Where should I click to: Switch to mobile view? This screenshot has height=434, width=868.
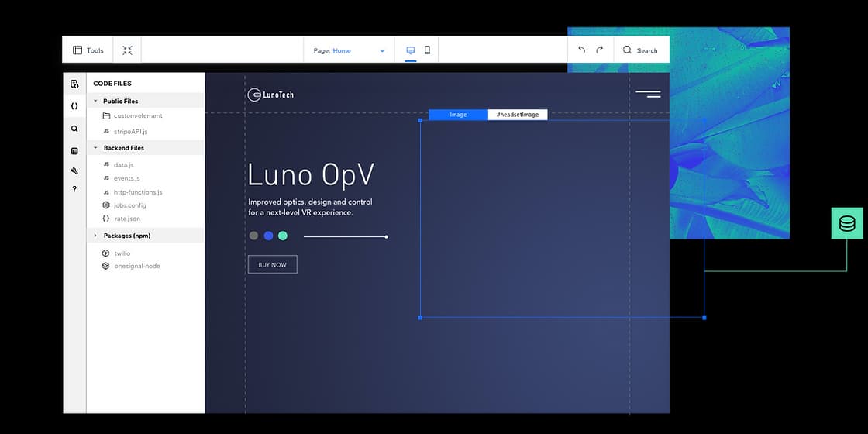427,50
